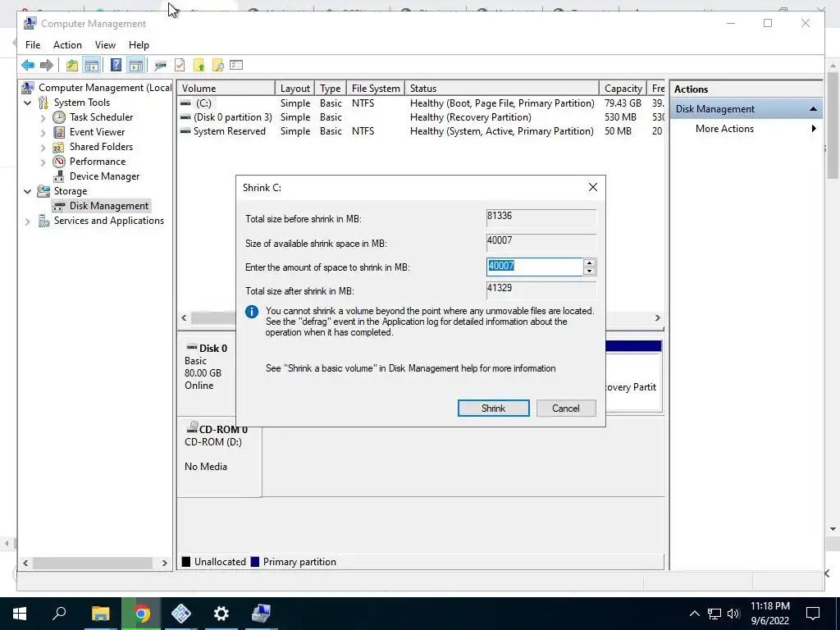The width and height of the screenshot is (840, 630).
Task: Open the Windows Start menu
Action: tap(20, 614)
